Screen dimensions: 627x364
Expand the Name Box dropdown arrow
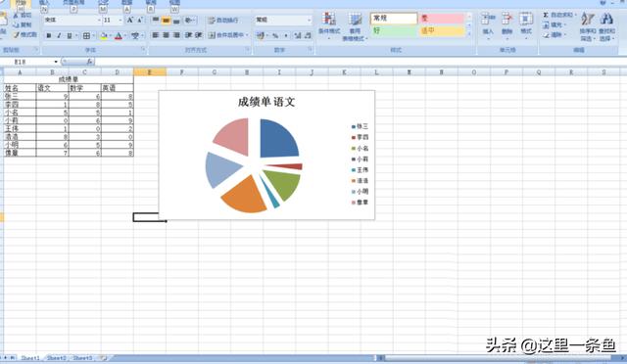point(56,62)
